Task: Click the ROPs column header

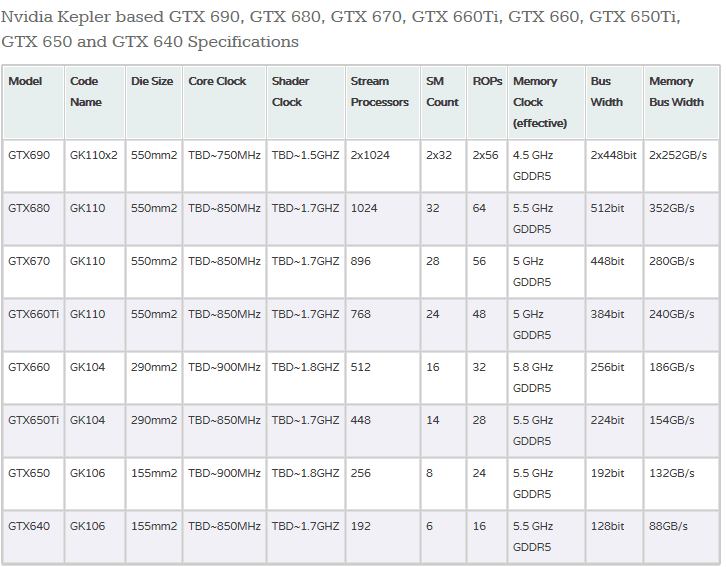Action: point(487,102)
